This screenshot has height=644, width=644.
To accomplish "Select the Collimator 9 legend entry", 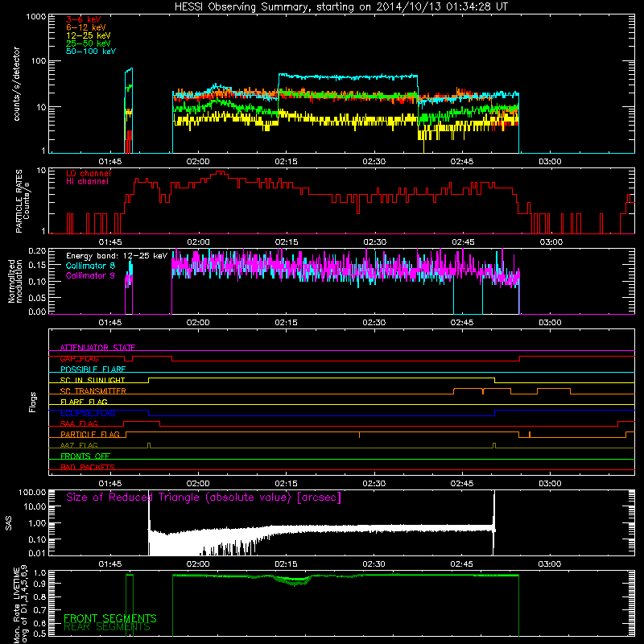I will tap(90, 275).
